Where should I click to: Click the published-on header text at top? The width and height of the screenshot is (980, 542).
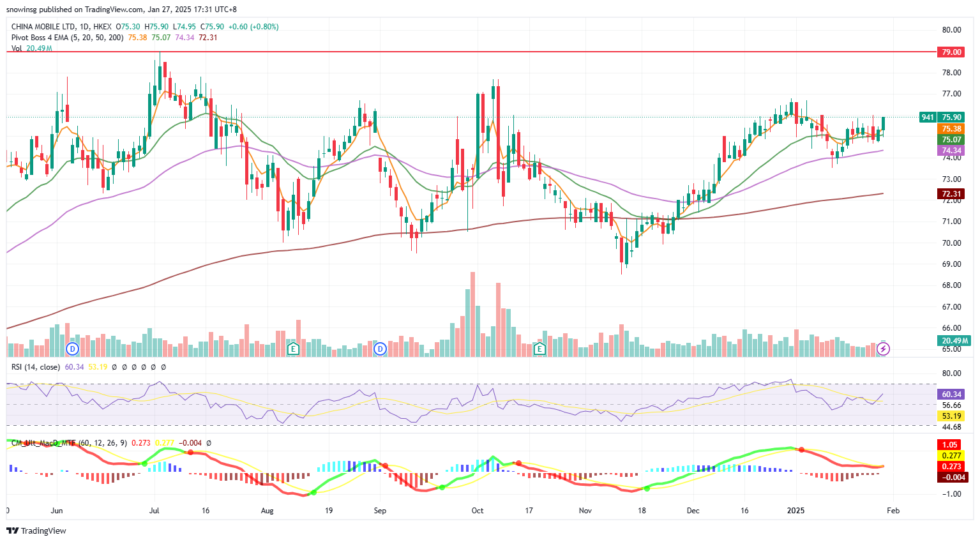click(x=121, y=10)
